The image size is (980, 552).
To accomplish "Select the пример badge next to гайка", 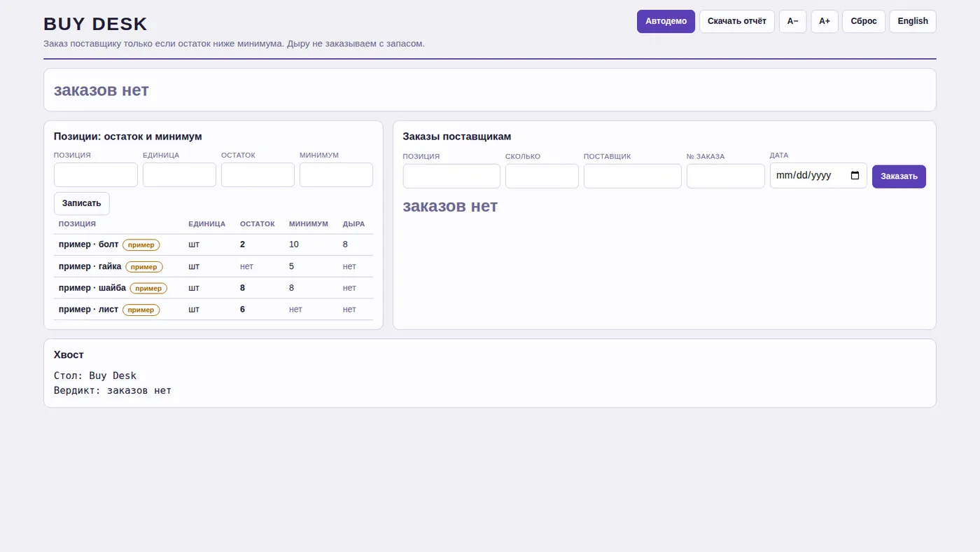I will point(144,267).
